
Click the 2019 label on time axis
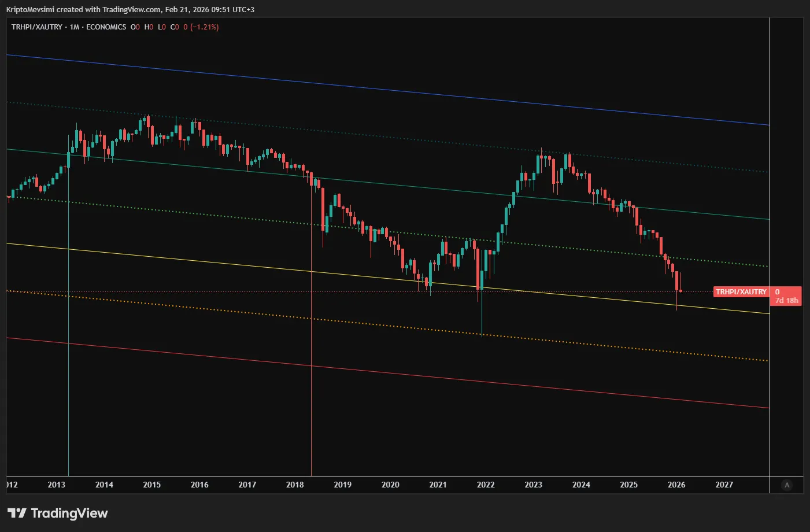pyautogui.click(x=342, y=485)
